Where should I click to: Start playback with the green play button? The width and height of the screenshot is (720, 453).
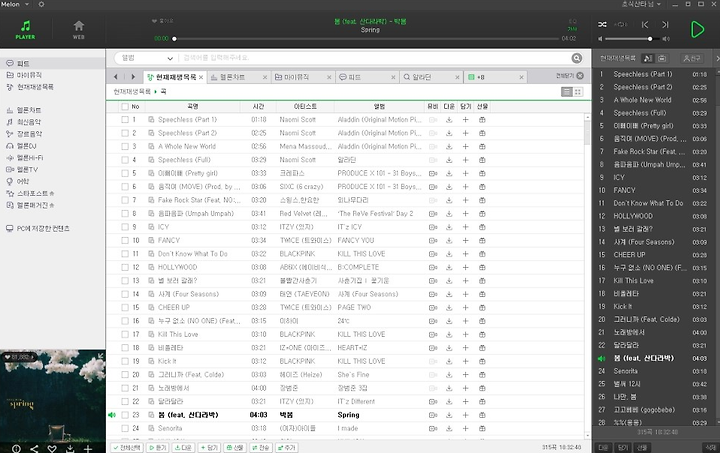(698, 29)
